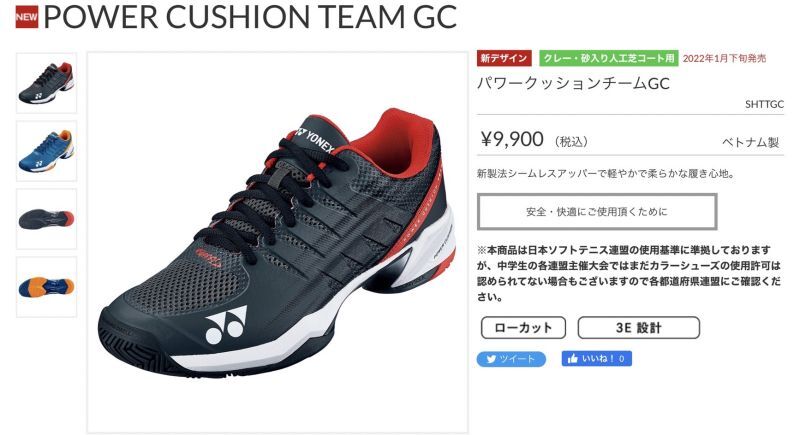
Task: View the black shoe sole thumbnail
Action: coord(46,219)
